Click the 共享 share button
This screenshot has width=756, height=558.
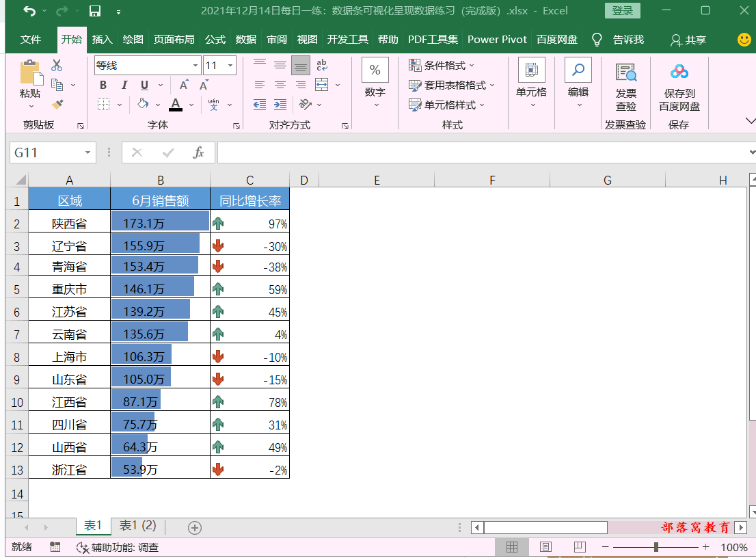point(688,40)
